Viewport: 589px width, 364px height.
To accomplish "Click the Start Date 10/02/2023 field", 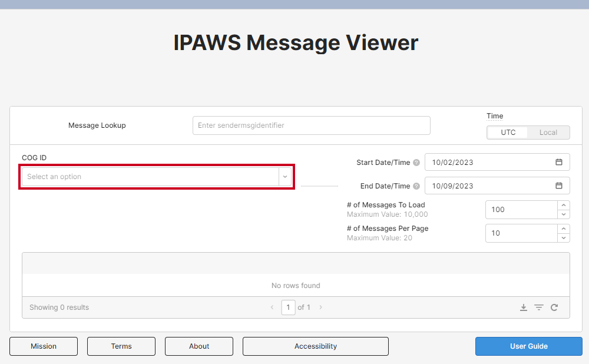I will click(x=497, y=163).
